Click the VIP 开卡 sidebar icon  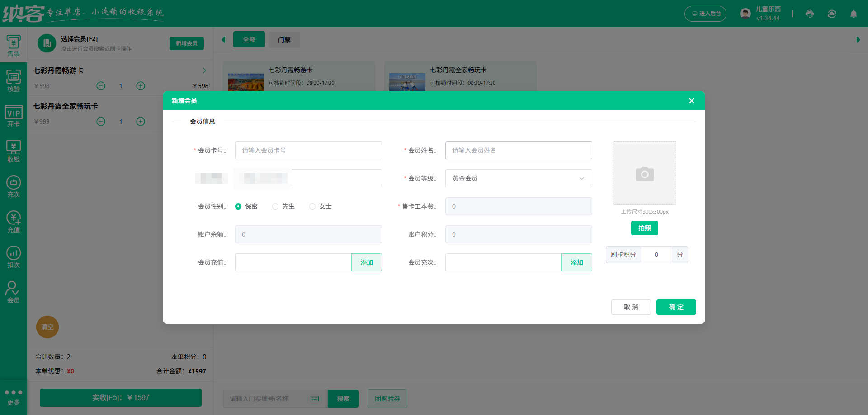[14, 115]
